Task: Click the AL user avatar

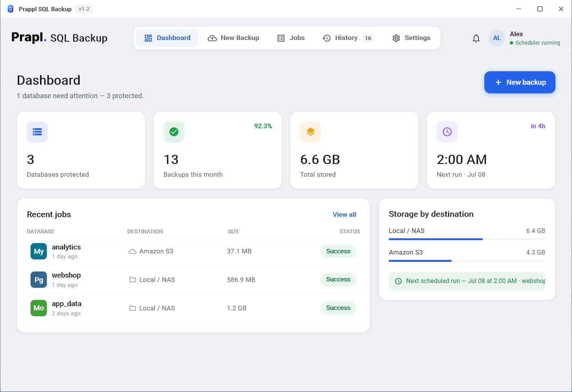Action: click(497, 38)
